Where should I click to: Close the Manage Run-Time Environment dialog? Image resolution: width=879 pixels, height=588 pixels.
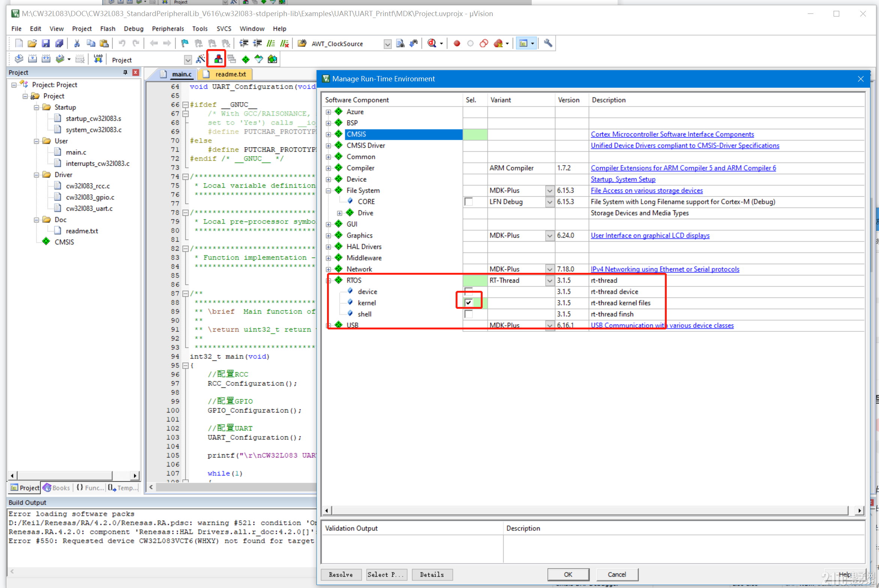point(861,79)
